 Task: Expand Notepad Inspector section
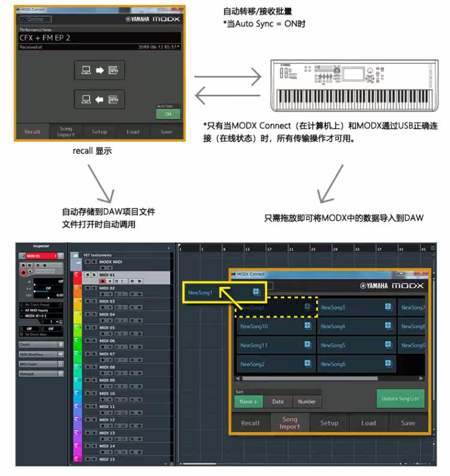[x=41, y=374]
